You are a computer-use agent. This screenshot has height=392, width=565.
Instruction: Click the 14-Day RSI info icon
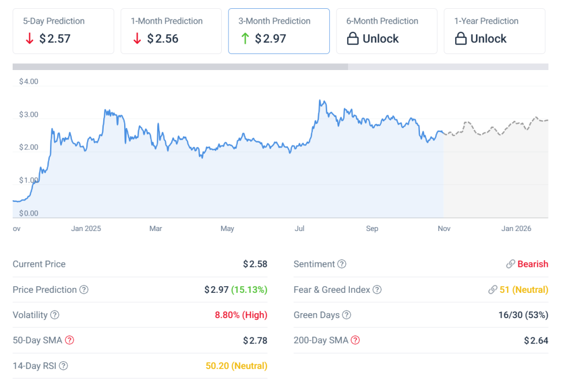(63, 366)
